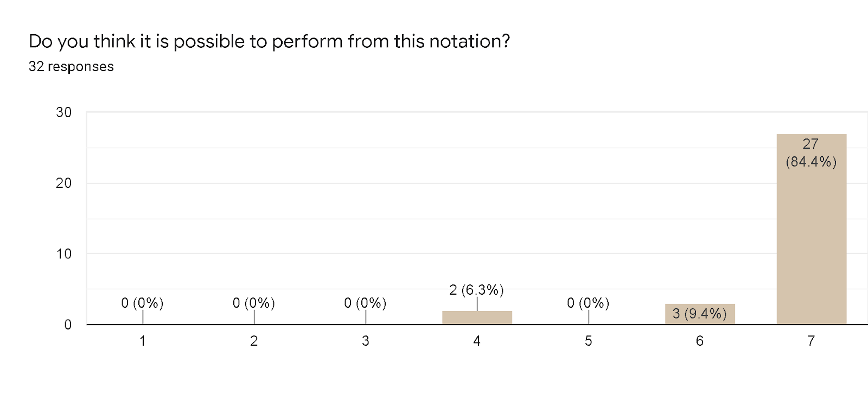Click the '0 (0%)' label above rating 2
Image resolution: width=868 pixels, height=413 pixels.
coord(254,303)
